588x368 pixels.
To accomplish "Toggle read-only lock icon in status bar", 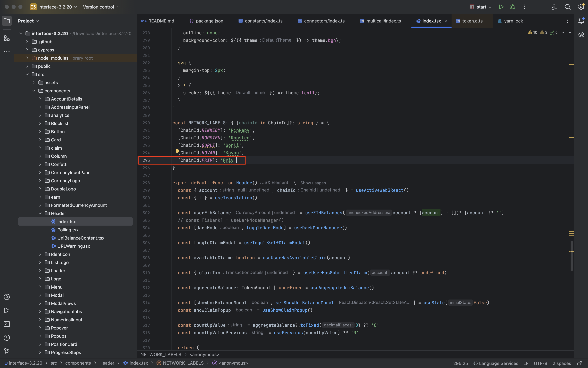I will pyautogui.click(x=579, y=363).
